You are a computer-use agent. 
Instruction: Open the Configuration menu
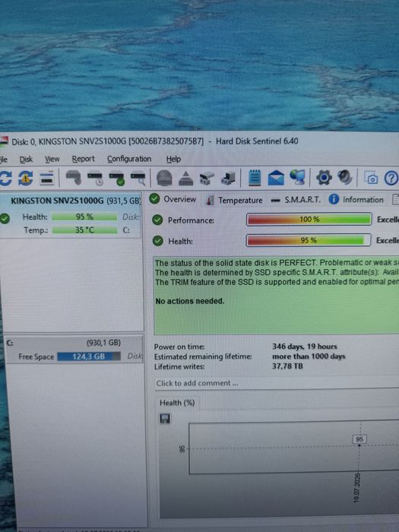tap(129, 159)
